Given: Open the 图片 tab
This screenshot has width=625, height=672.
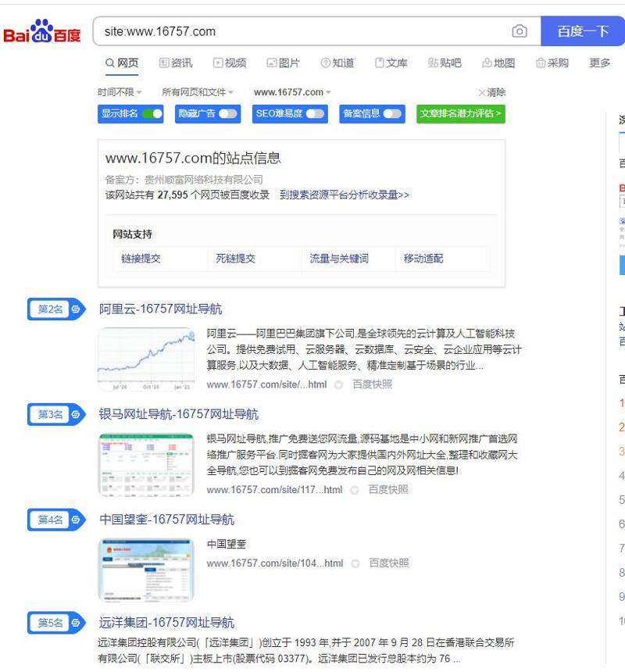Looking at the screenshot, I should point(284,63).
